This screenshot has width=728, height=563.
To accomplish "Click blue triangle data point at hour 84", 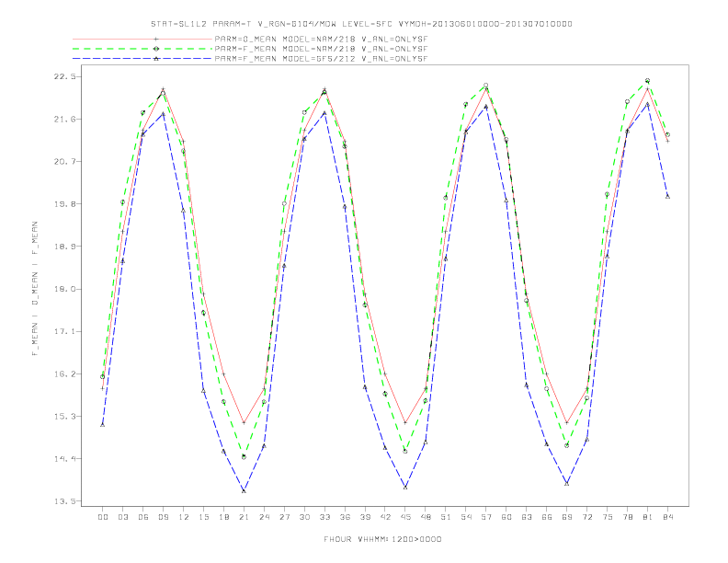I will coord(667,197).
